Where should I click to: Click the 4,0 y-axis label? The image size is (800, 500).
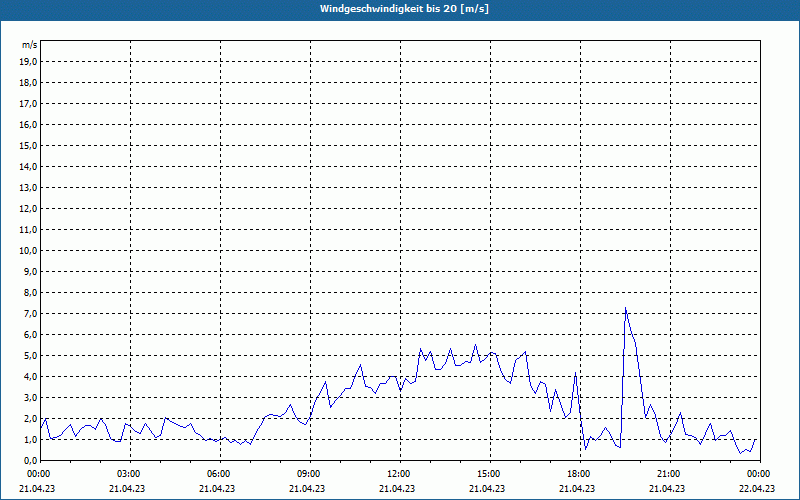30,377
